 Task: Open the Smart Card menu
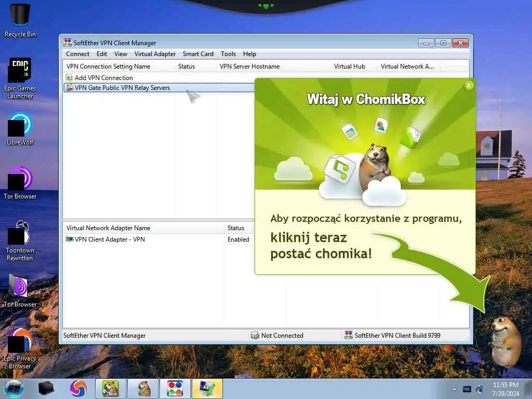click(x=198, y=54)
